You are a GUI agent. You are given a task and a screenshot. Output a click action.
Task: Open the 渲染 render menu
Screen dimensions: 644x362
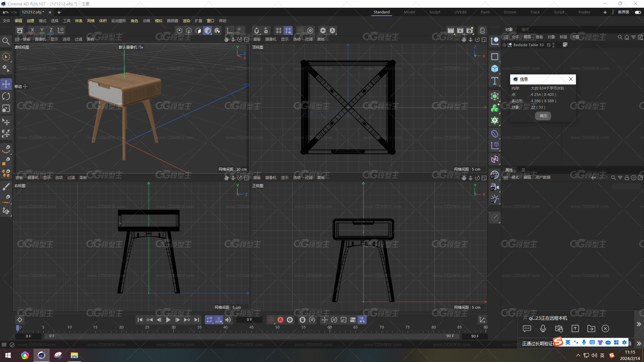coord(186,21)
